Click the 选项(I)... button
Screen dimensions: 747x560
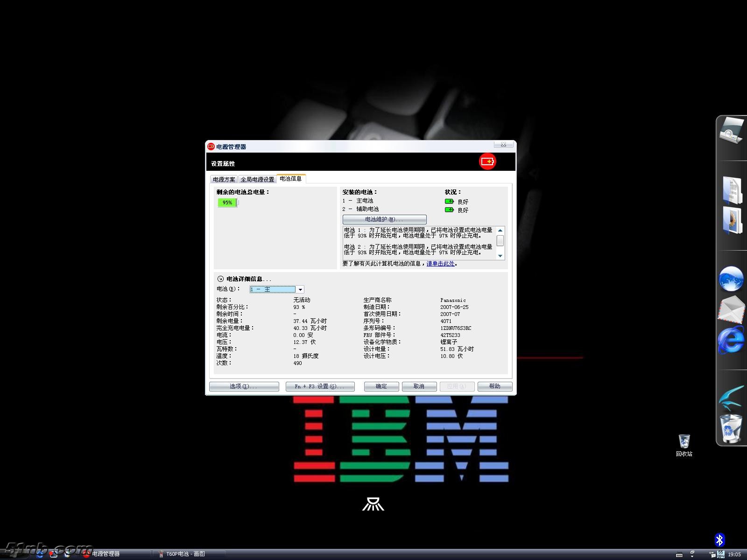[244, 386]
